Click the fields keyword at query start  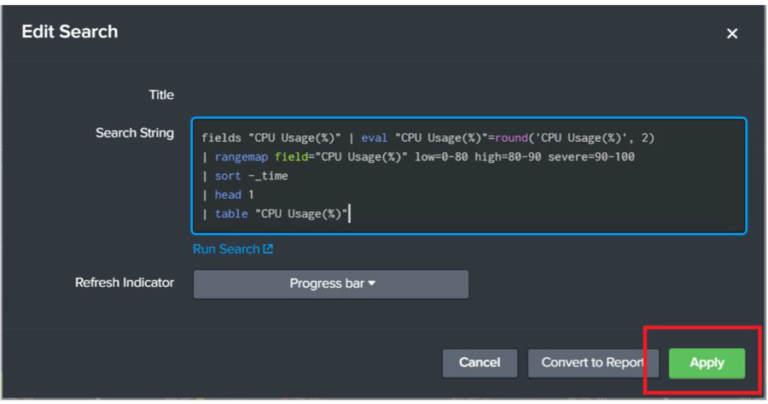[x=221, y=138]
